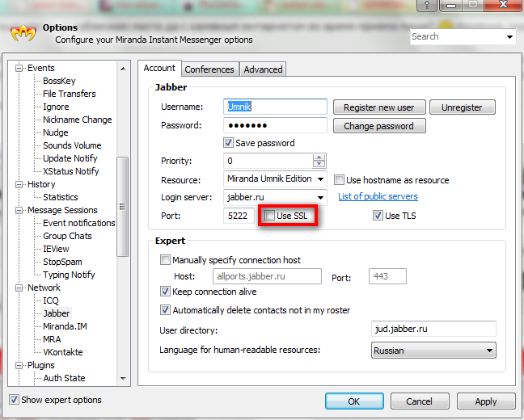Select XStatus Notify tree item
This screenshot has height=420, width=524.
coord(71,171)
